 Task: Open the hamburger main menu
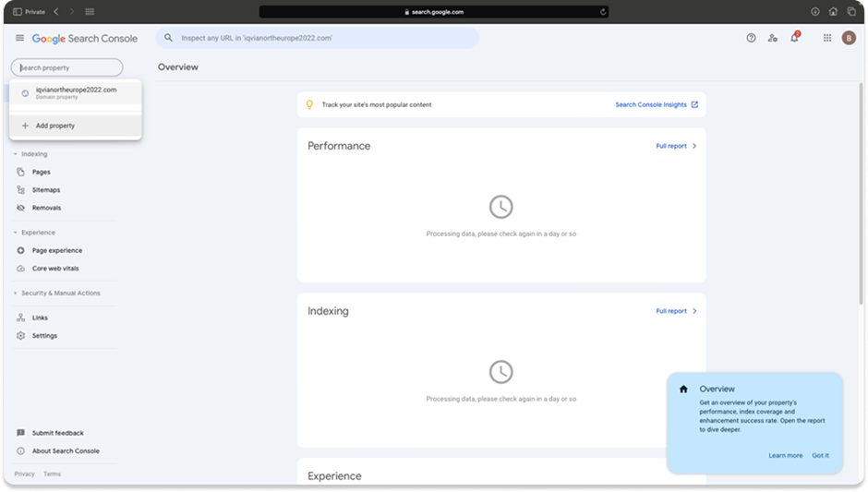point(20,38)
